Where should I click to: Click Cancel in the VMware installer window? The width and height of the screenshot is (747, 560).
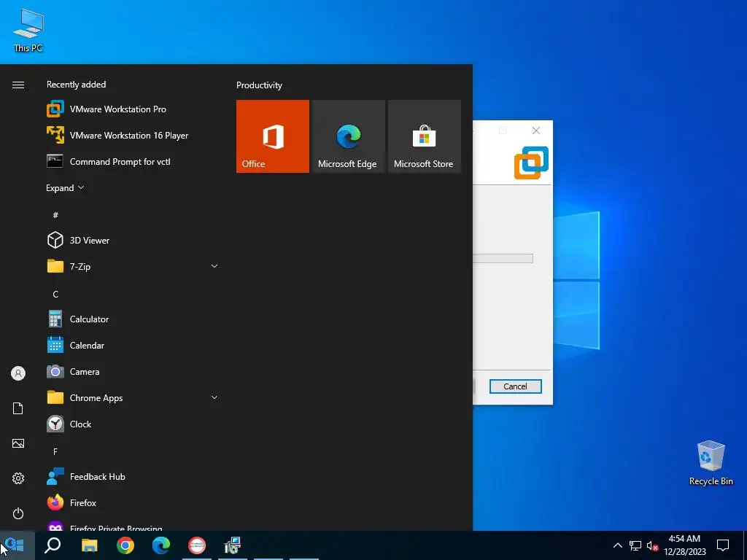click(516, 386)
